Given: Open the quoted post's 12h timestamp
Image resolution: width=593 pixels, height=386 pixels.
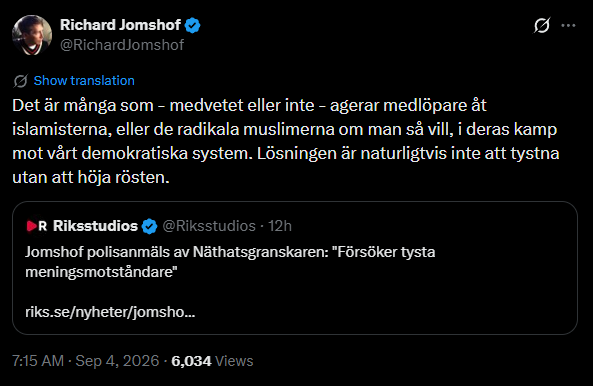Looking at the screenshot, I should coord(280,226).
